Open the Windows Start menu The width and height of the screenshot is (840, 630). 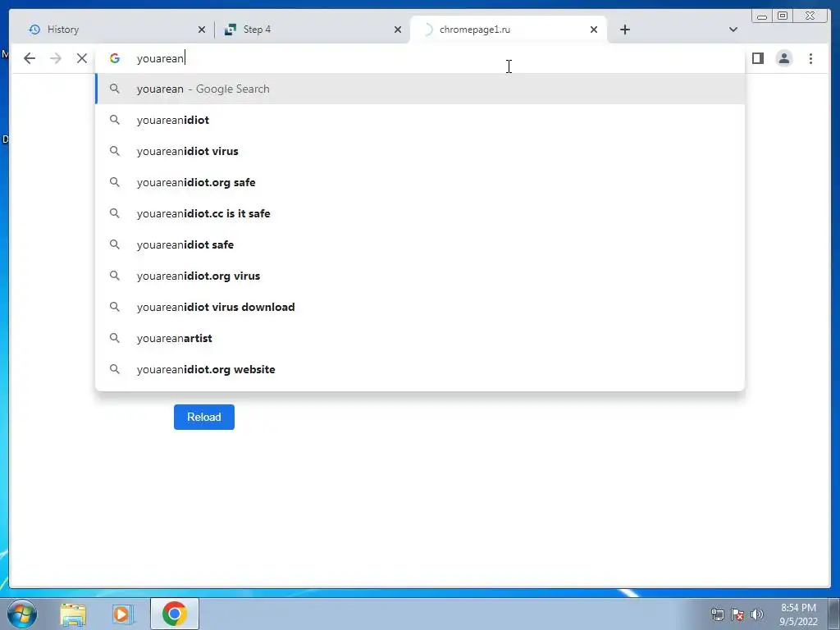coord(21,614)
